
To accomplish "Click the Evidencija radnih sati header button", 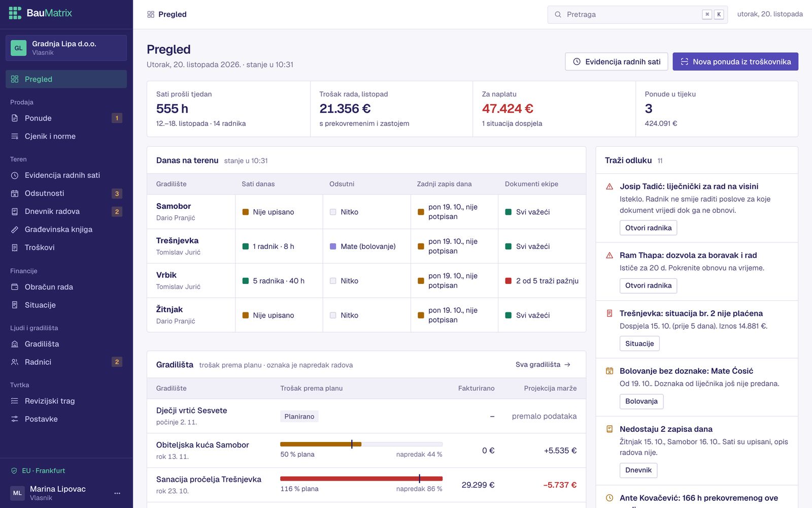I will 617,61.
